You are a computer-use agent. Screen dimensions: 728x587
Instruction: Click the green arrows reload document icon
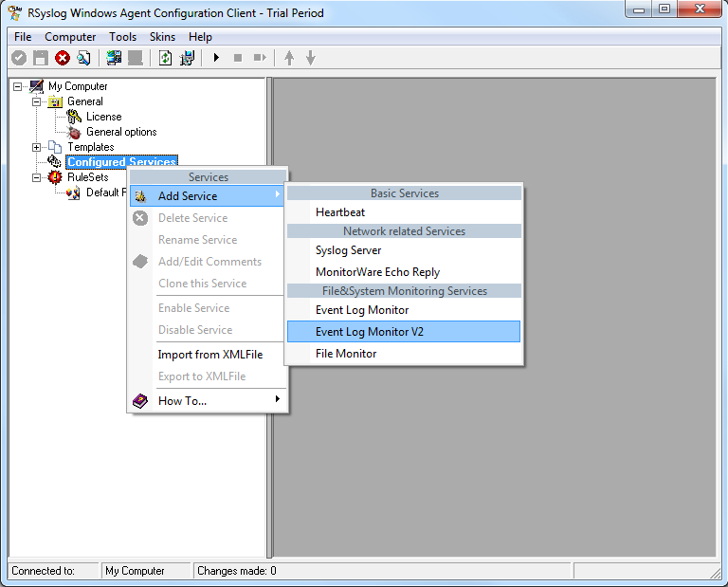tap(165, 58)
